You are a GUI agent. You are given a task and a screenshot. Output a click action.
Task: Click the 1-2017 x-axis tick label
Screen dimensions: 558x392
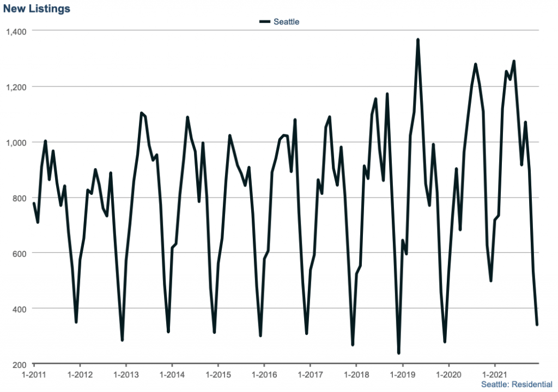pos(310,375)
